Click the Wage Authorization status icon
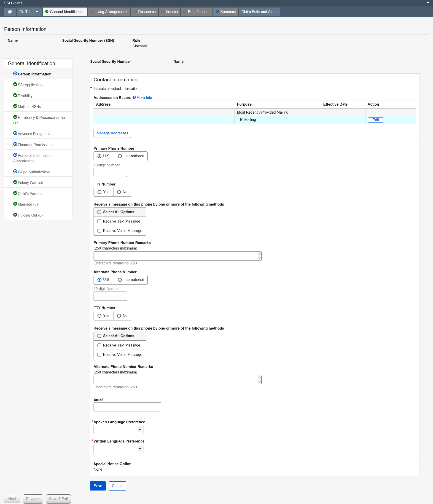The image size is (433, 504). tap(15, 171)
